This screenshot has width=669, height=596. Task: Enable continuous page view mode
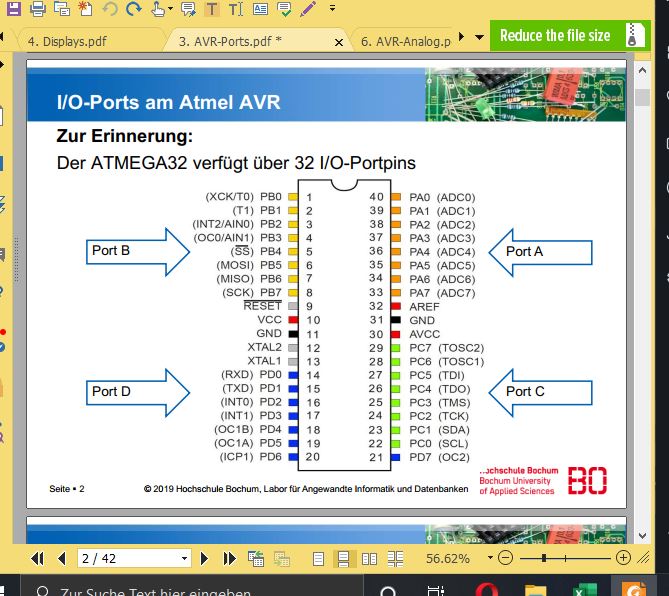(x=343, y=558)
